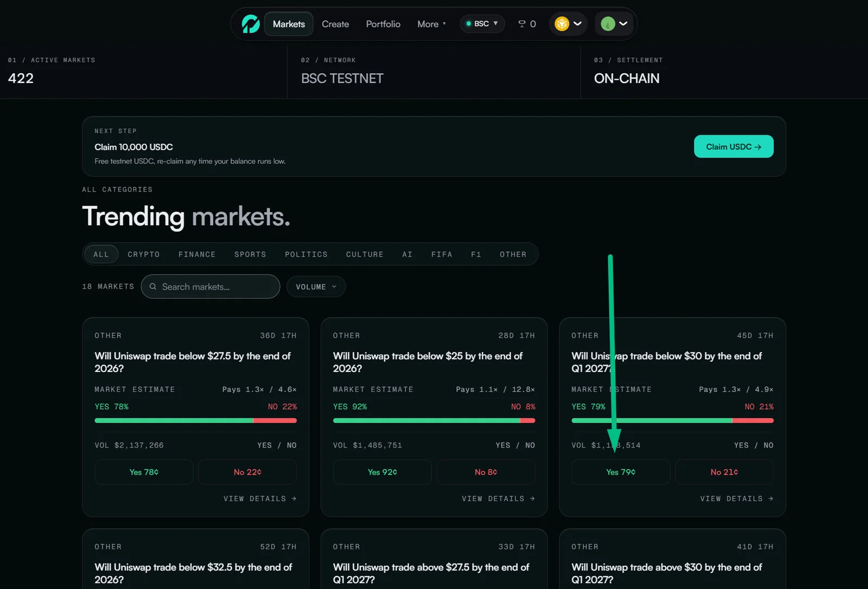This screenshot has width=868, height=589.
Task: Select the ALL category filter
Action: (101, 254)
